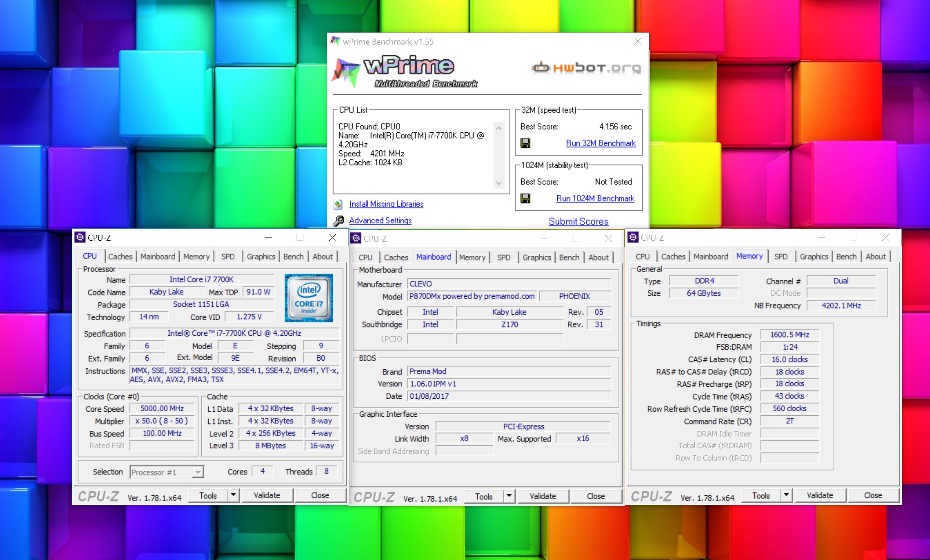The height and width of the screenshot is (560, 930).
Task: Click the CPU-Z app icon in left window title
Action: coord(80,238)
